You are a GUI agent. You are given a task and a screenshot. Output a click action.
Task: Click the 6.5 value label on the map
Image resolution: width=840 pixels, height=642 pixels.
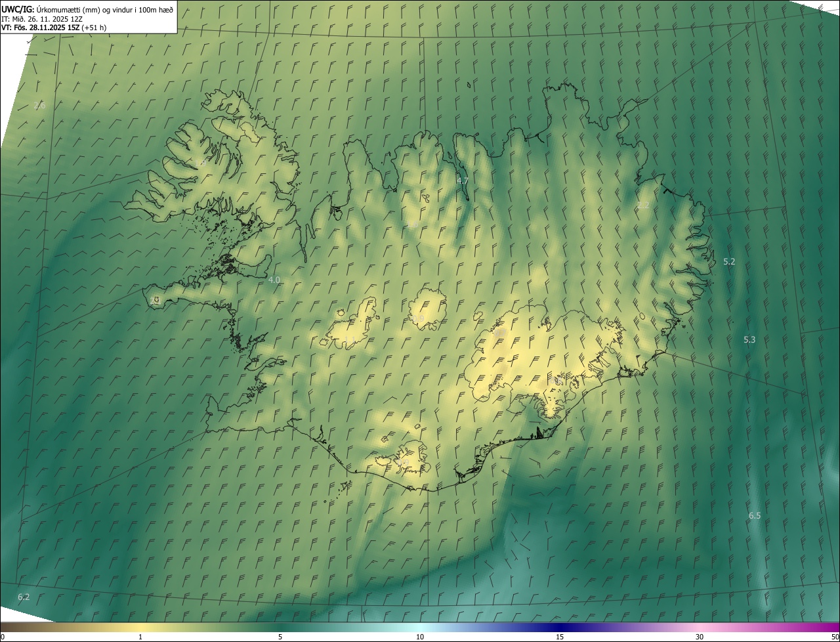(755, 516)
